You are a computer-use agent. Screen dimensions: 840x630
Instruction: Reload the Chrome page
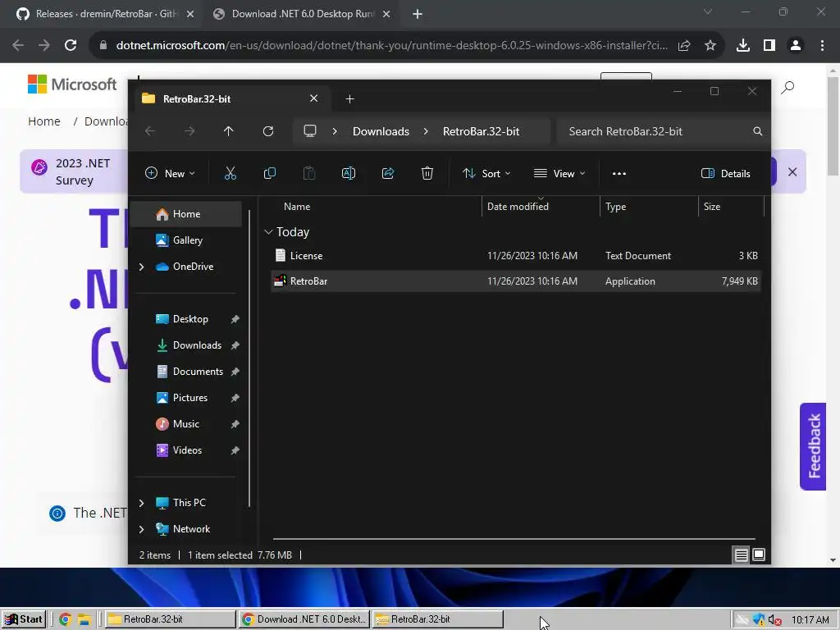71,46
